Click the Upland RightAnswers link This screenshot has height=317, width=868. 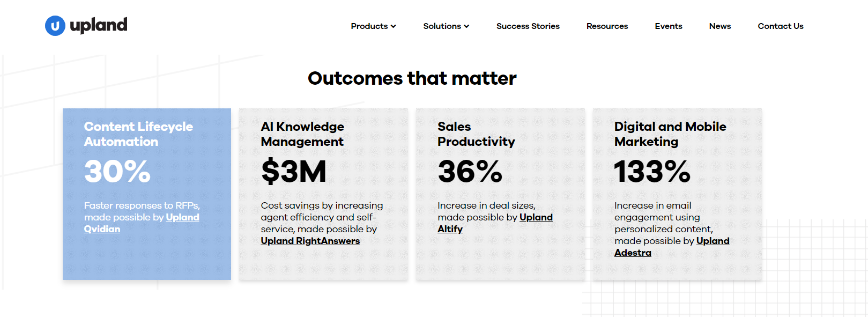[x=310, y=241]
